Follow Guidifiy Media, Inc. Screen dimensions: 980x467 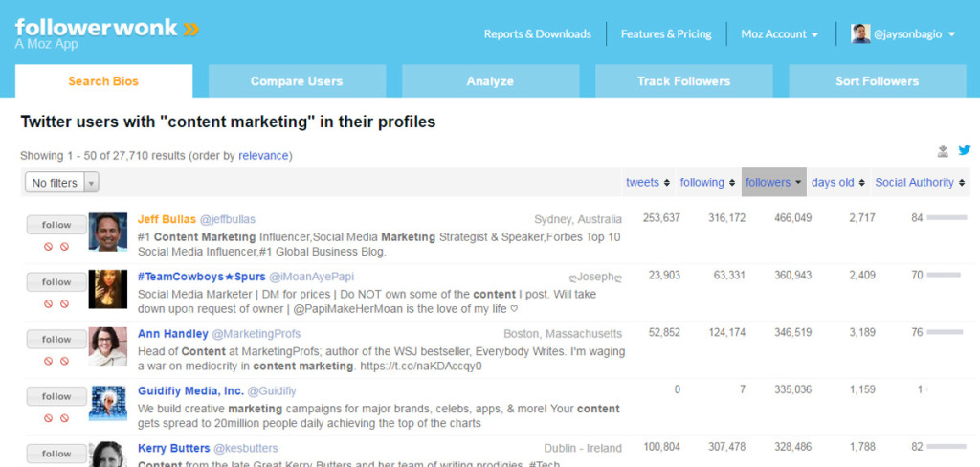56,396
